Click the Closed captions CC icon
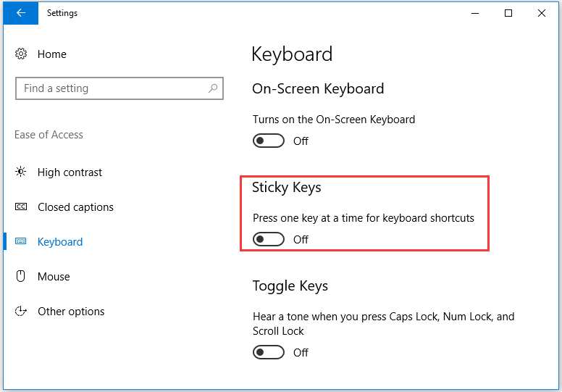 (x=21, y=207)
